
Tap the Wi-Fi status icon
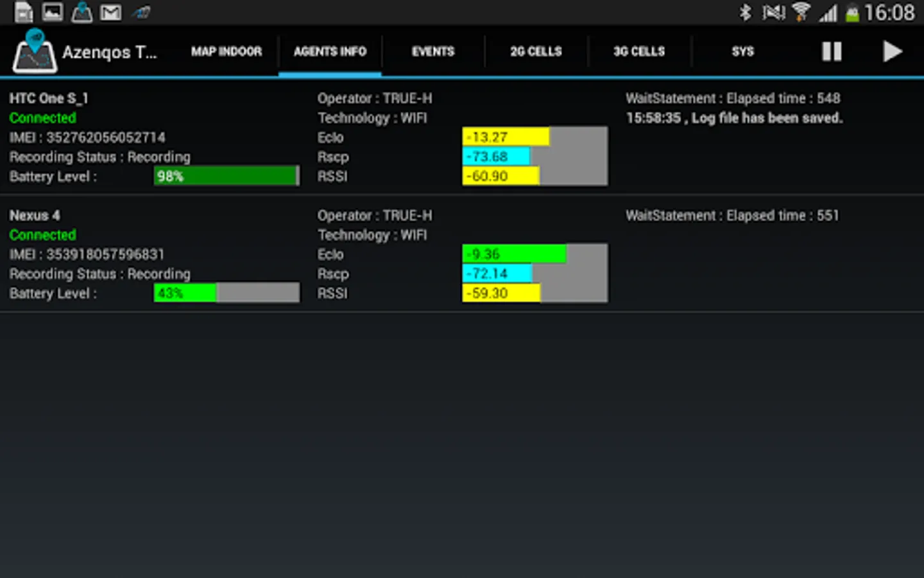click(x=801, y=12)
